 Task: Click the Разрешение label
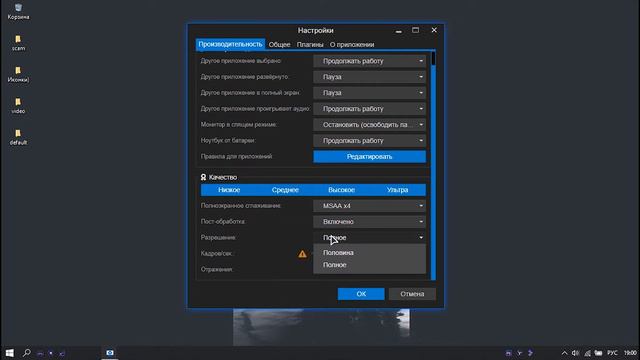click(218, 238)
